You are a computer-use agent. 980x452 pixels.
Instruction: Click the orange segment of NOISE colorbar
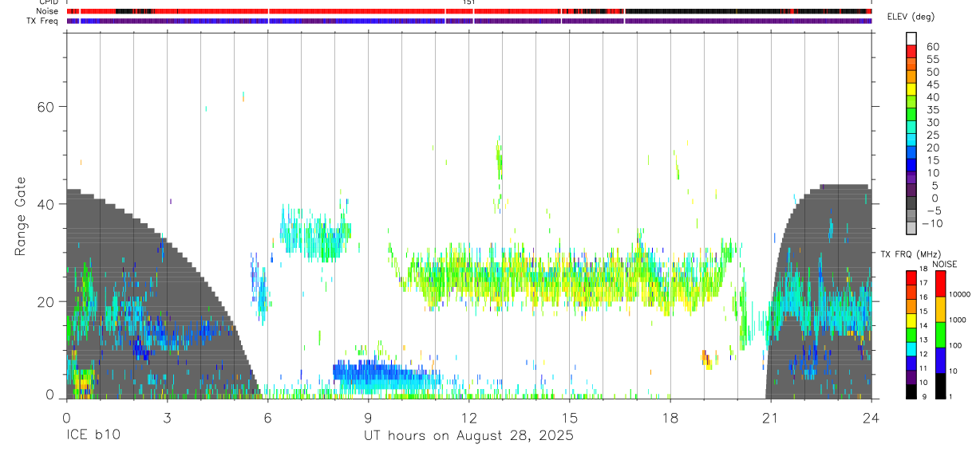(x=940, y=309)
